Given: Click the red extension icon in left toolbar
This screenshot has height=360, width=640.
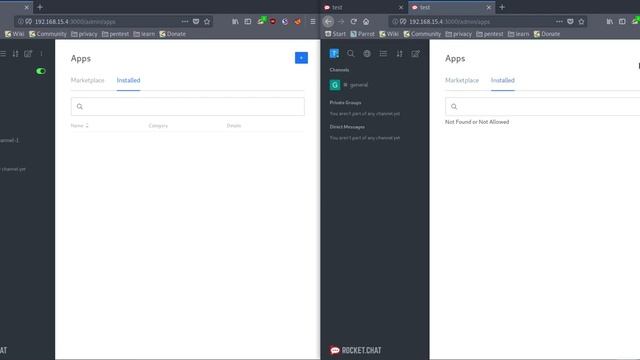Looking at the screenshot, I should 273,21.
